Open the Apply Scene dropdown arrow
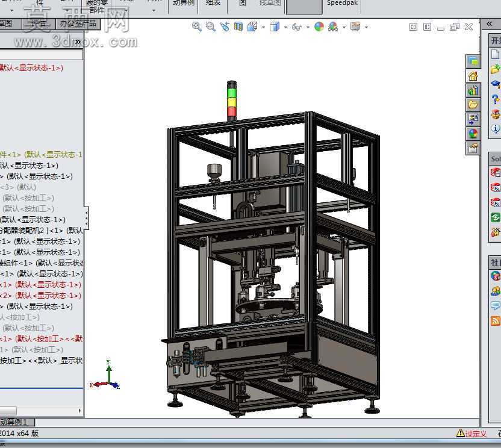Image resolution: width=501 pixels, height=448 pixels. (x=344, y=27)
